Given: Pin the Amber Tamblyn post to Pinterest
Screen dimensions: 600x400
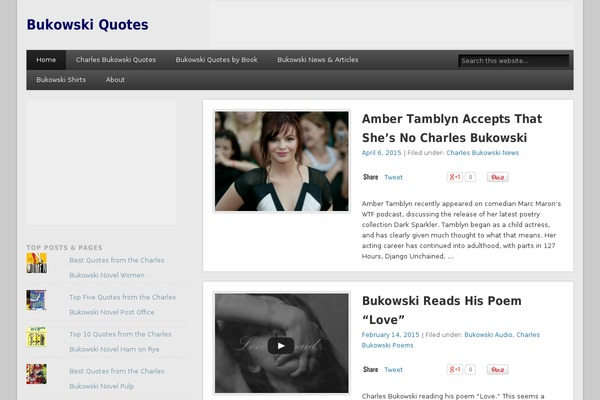Looking at the screenshot, I should click(497, 177).
